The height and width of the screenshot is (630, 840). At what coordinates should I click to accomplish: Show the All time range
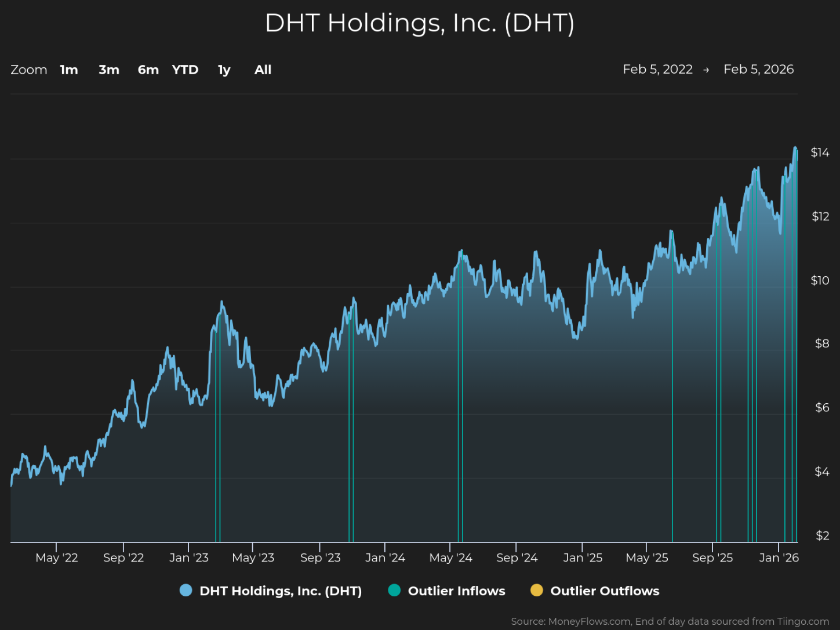point(263,70)
